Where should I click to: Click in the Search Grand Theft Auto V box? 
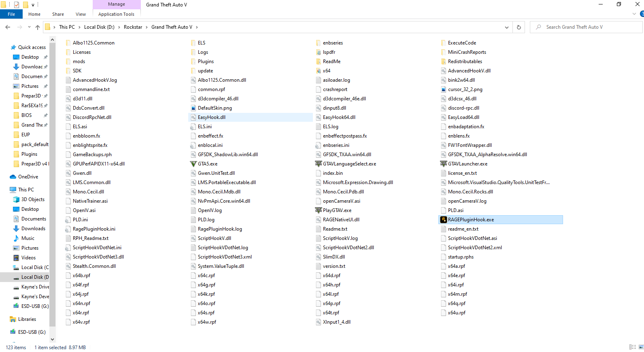coord(586,27)
